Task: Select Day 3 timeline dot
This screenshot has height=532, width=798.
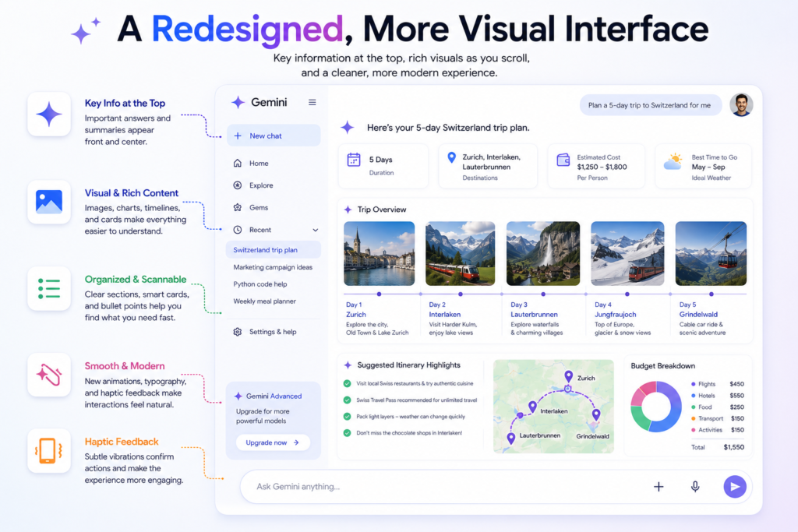Action: pos(543,294)
